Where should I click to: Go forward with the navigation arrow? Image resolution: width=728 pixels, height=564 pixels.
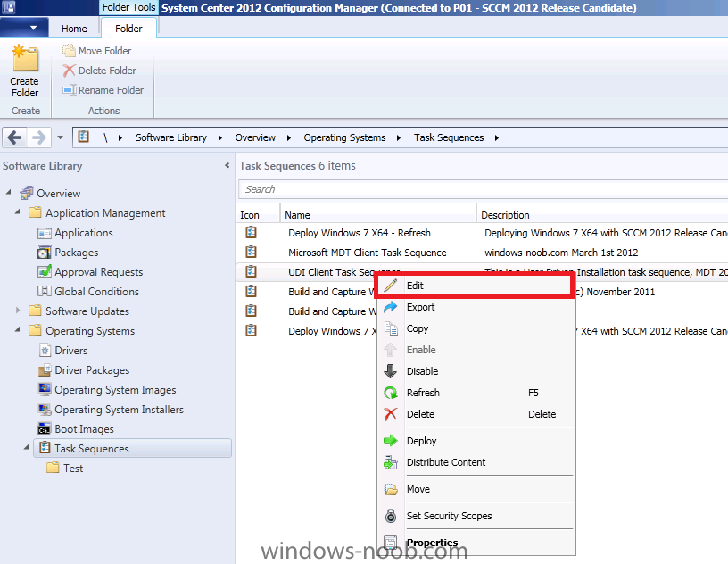pyautogui.click(x=39, y=137)
